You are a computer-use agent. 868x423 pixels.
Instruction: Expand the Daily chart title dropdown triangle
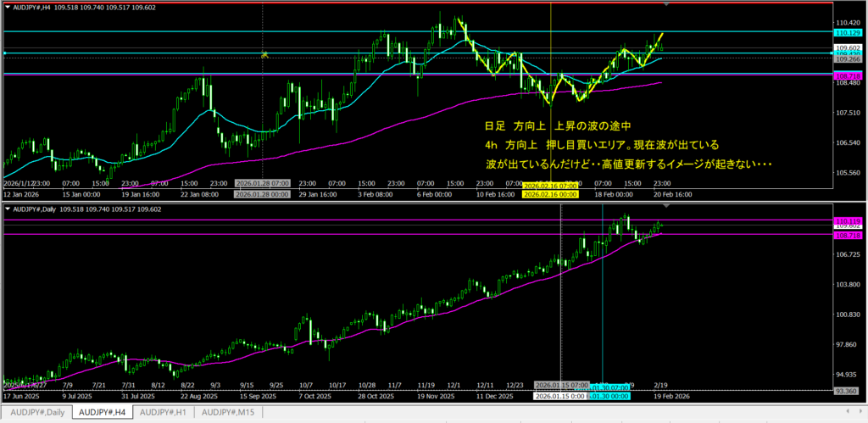click(x=8, y=209)
